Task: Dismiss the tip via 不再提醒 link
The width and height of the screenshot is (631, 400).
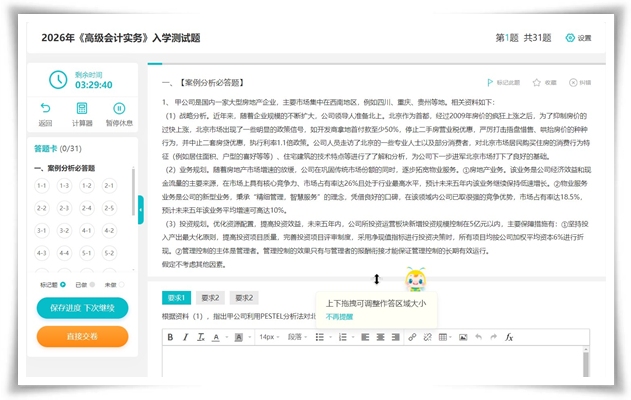Action: [339, 316]
